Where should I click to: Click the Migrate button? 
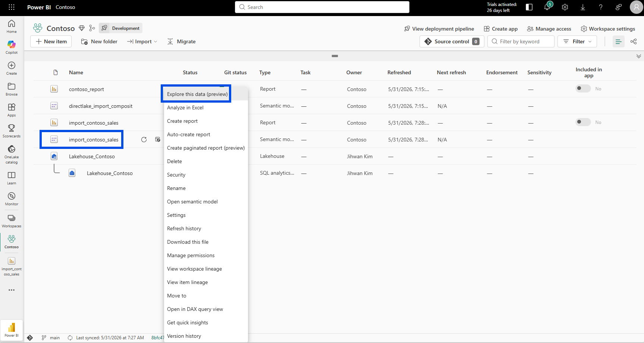pos(182,41)
